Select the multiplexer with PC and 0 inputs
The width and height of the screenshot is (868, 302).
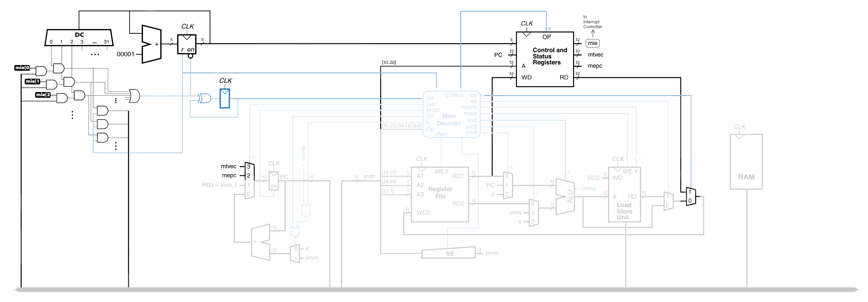point(508,185)
